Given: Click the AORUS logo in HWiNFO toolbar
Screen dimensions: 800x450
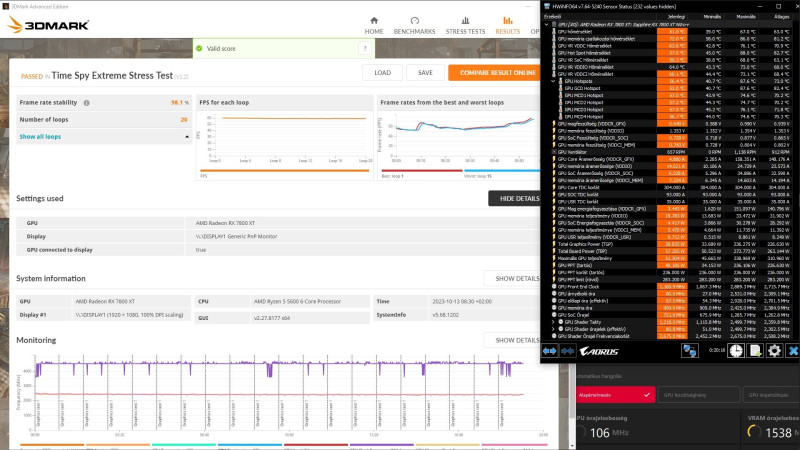Looking at the screenshot, I should point(599,351).
